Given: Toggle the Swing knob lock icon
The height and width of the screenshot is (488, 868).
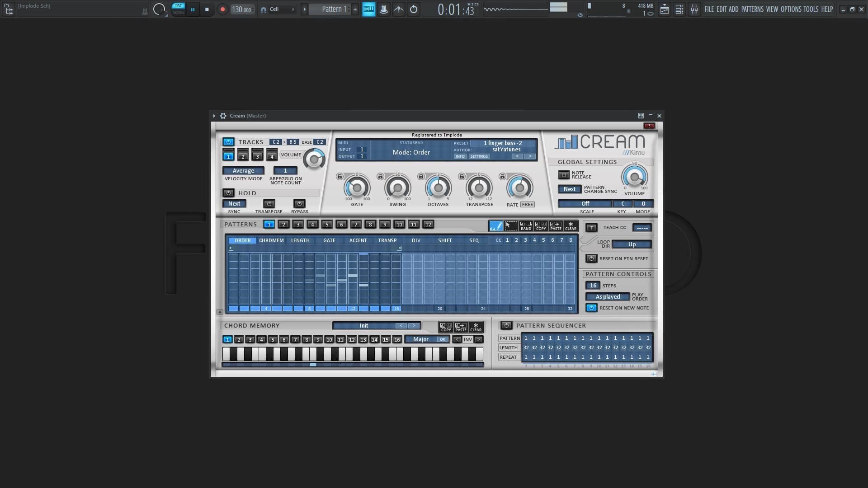Looking at the screenshot, I should 380,177.
